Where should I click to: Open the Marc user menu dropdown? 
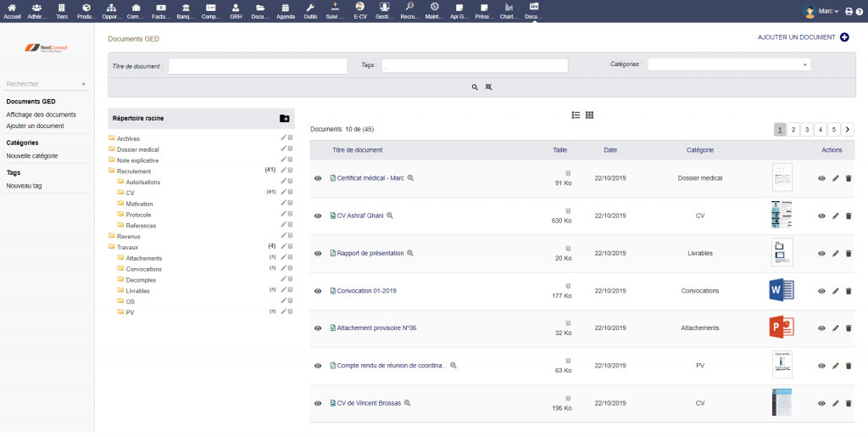pos(828,11)
